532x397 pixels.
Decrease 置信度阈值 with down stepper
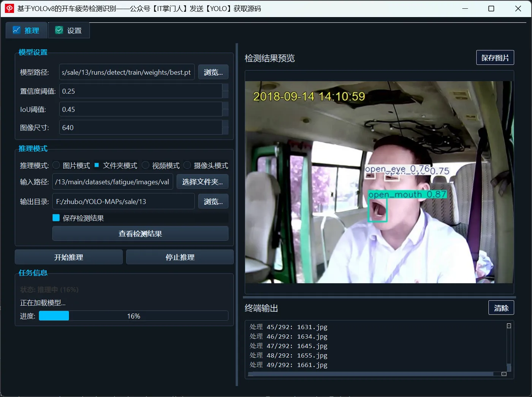(x=225, y=95)
